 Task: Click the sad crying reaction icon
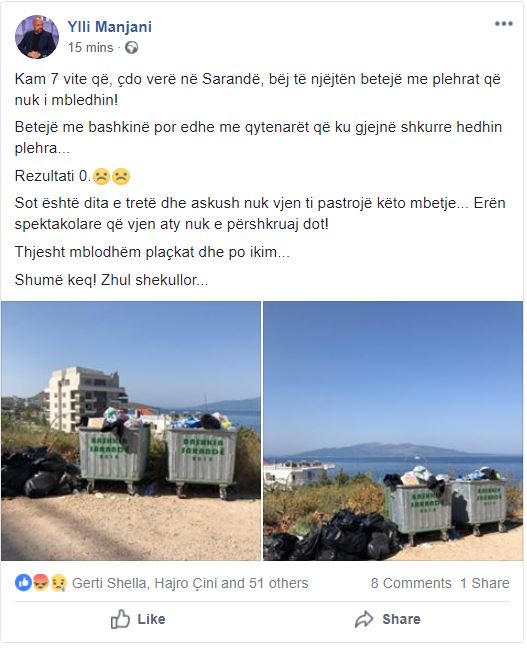[x=58, y=583]
